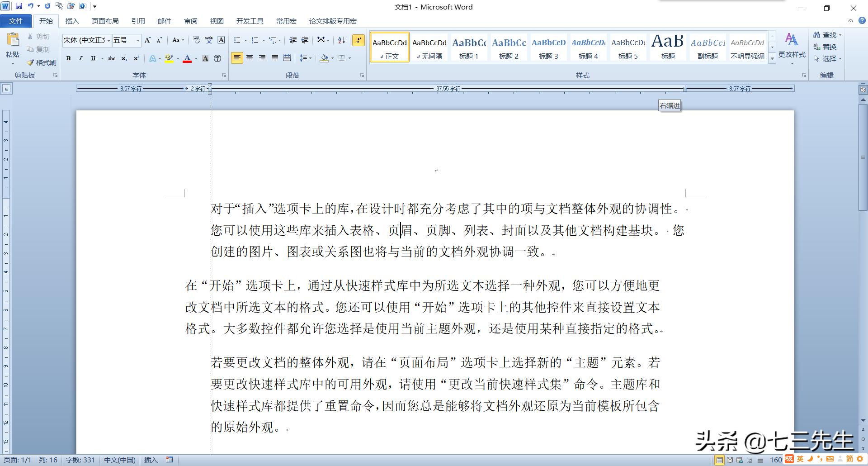This screenshot has width=868, height=466.
Task: Toggle center paragraph alignment
Action: coord(250,58)
